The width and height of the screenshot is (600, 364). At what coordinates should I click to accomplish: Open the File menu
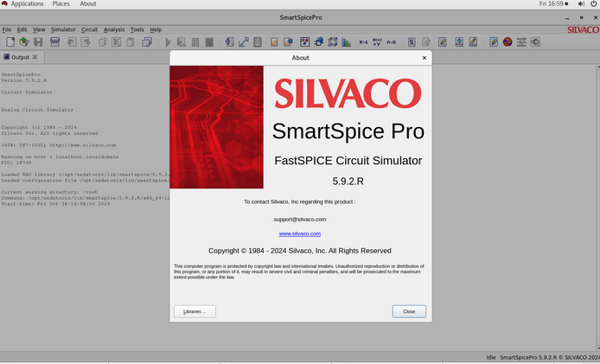[x=7, y=29]
